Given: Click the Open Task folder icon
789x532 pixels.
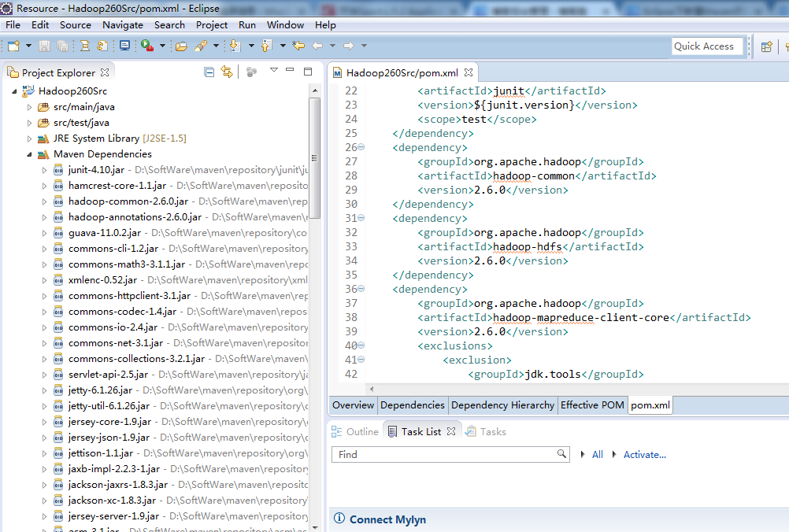Looking at the screenshot, I should 181,46.
